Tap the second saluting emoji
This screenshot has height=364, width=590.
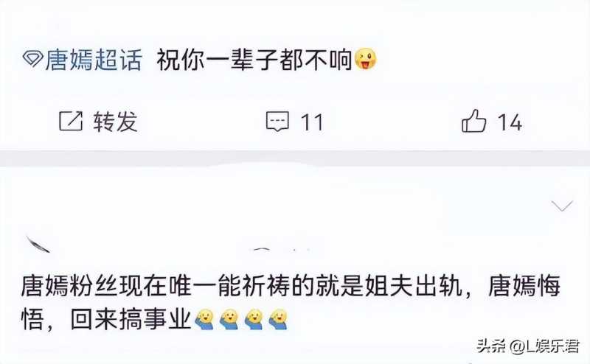[229, 320]
